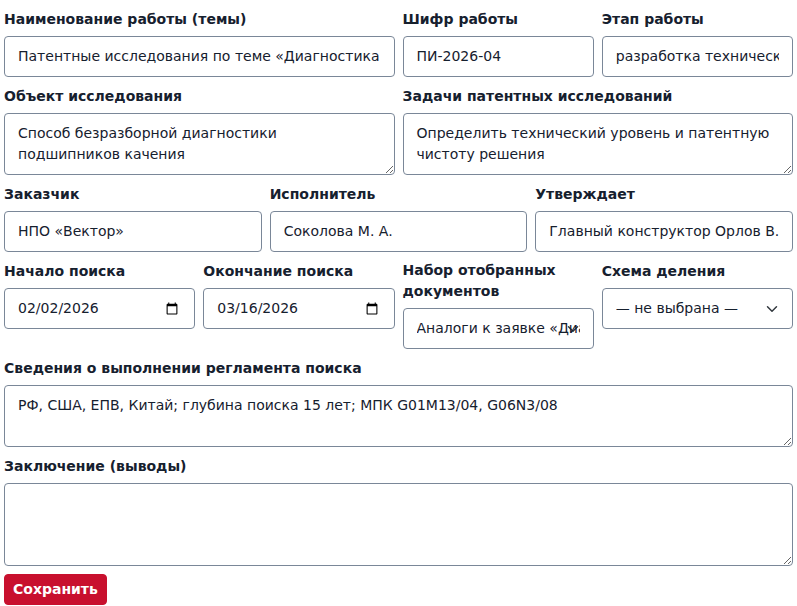Edit Сведения о выполнении регламента поиска textarea
797x606 pixels.
398,416
